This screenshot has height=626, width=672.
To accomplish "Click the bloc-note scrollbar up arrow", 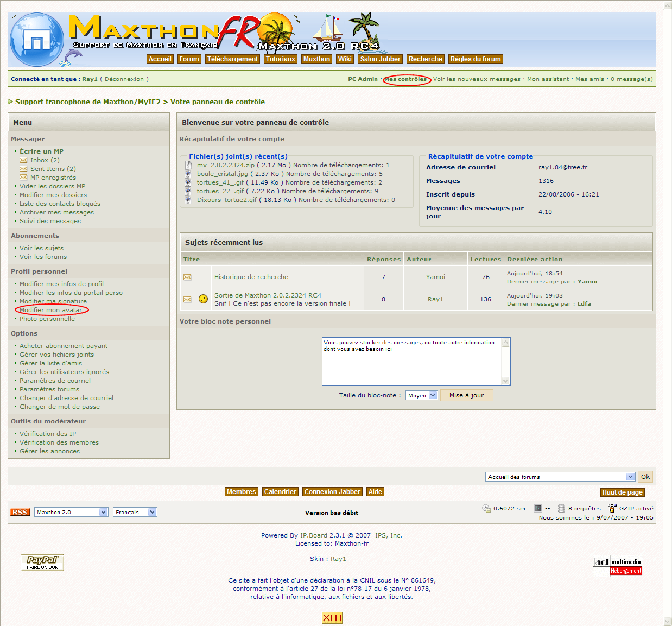I will click(506, 343).
